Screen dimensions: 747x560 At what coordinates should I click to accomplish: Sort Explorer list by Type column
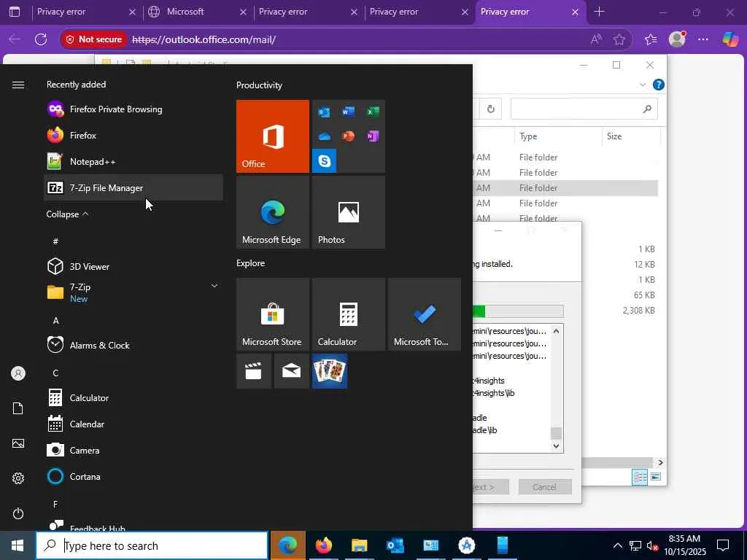[x=558, y=136]
